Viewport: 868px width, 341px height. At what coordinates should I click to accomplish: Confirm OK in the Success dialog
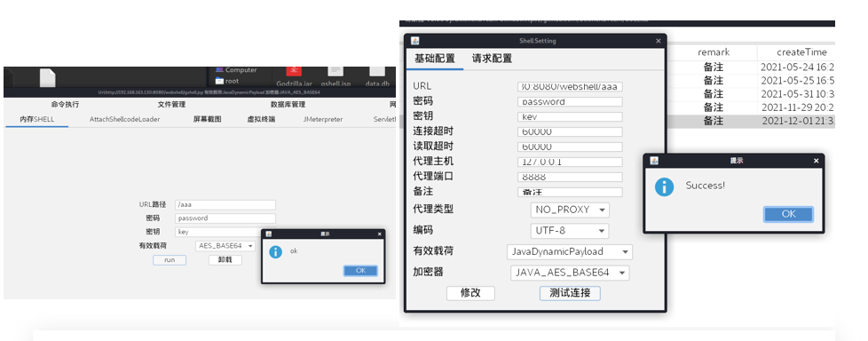788,214
